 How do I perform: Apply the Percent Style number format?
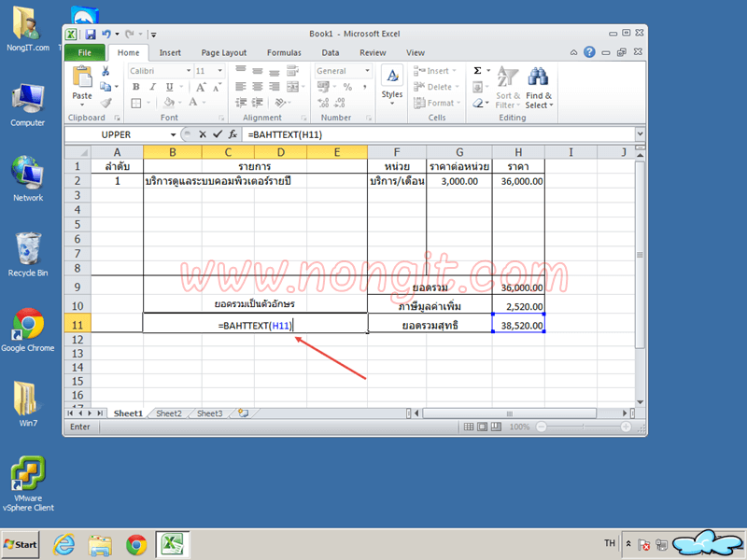point(347,86)
